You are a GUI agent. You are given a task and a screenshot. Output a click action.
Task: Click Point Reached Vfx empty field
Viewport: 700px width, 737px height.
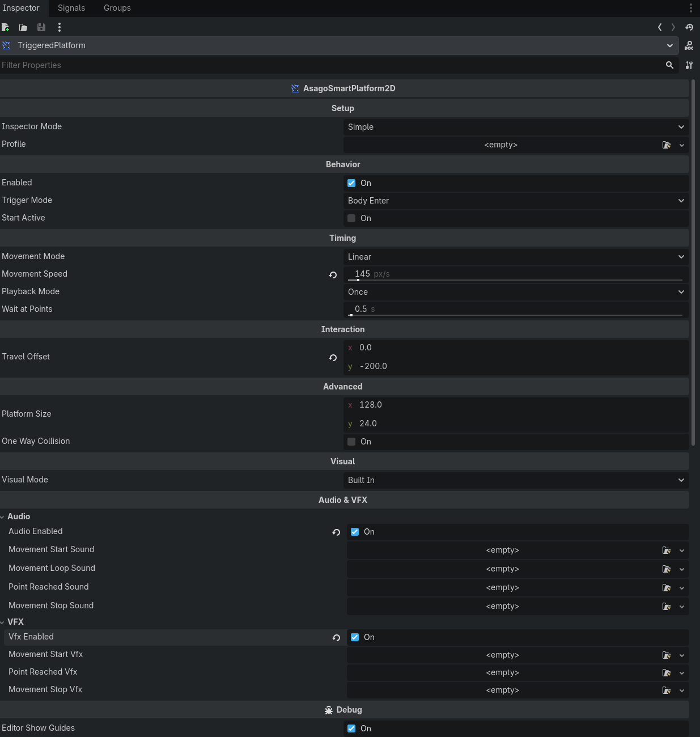(x=503, y=672)
